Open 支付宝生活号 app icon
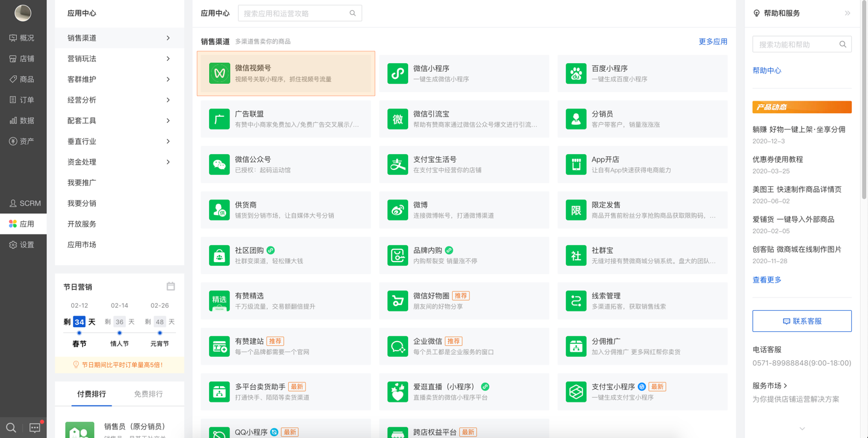This screenshot has width=868, height=438. coord(398,164)
